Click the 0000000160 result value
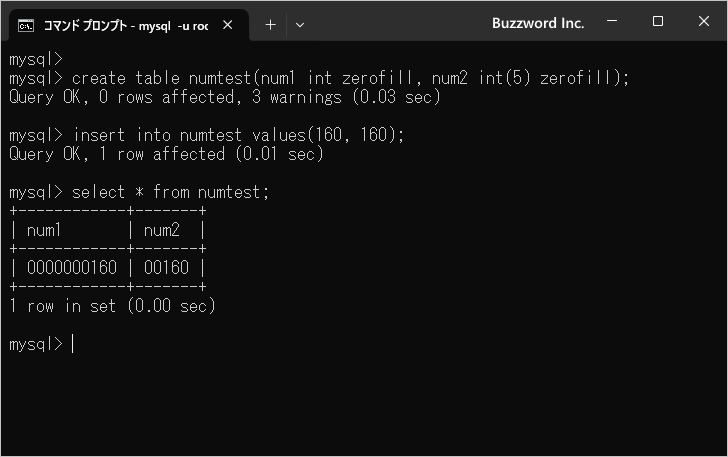 pyautogui.click(x=72, y=268)
